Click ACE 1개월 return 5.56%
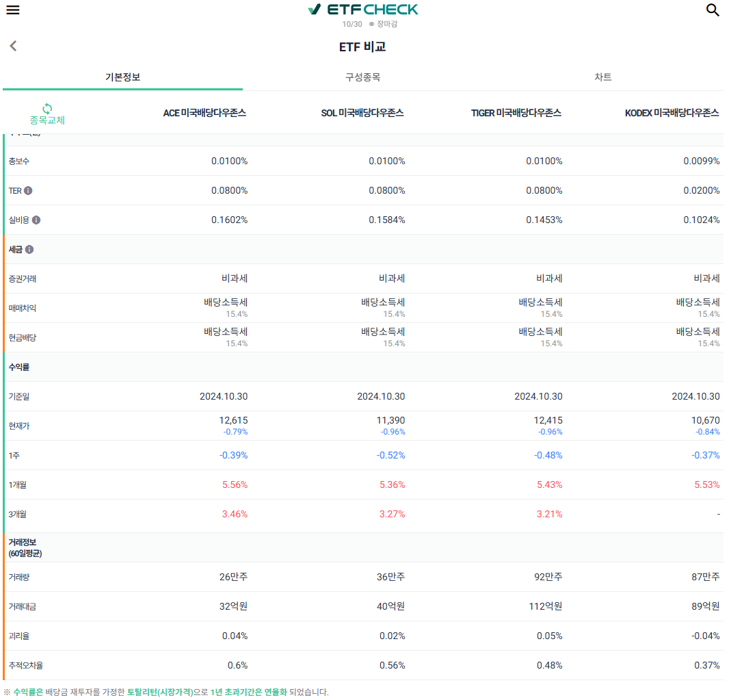Viewport: 731px width, 700px height. tap(235, 484)
